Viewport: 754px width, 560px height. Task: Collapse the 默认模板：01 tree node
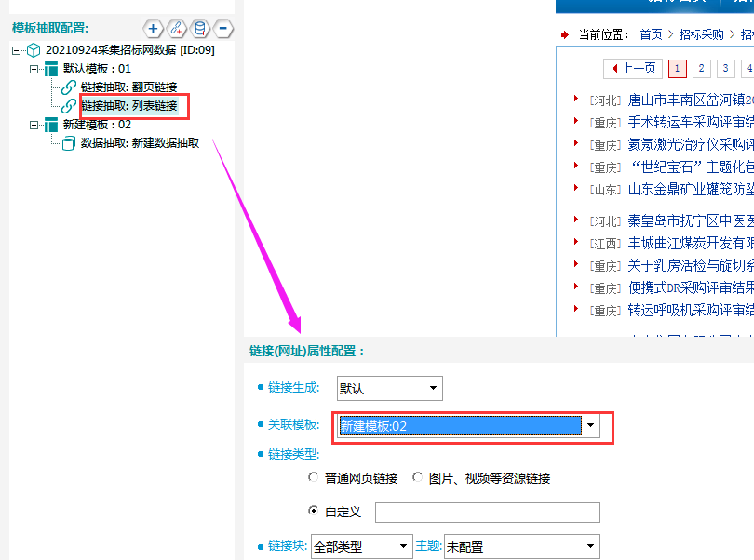pos(34,68)
